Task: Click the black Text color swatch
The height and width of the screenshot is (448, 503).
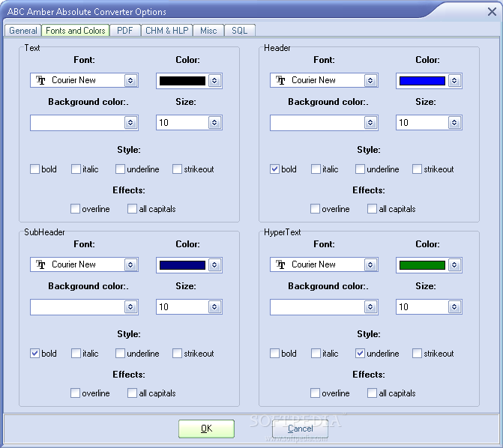Action: (182, 80)
